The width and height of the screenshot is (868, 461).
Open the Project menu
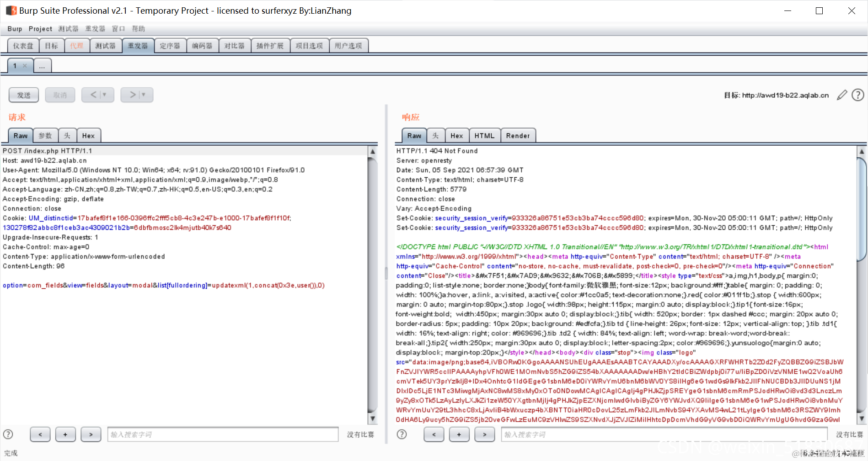coord(40,29)
